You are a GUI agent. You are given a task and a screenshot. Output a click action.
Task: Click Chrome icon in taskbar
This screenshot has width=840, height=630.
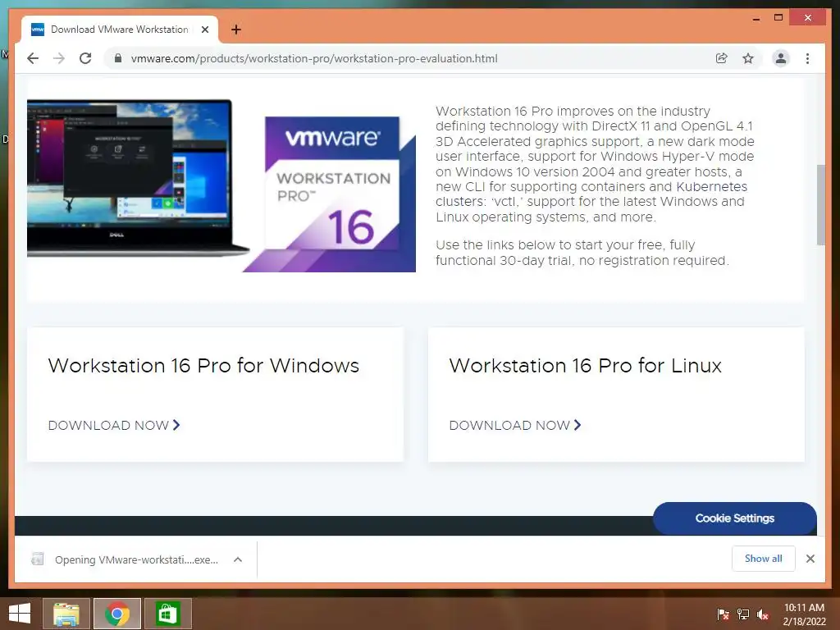tap(117, 614)
